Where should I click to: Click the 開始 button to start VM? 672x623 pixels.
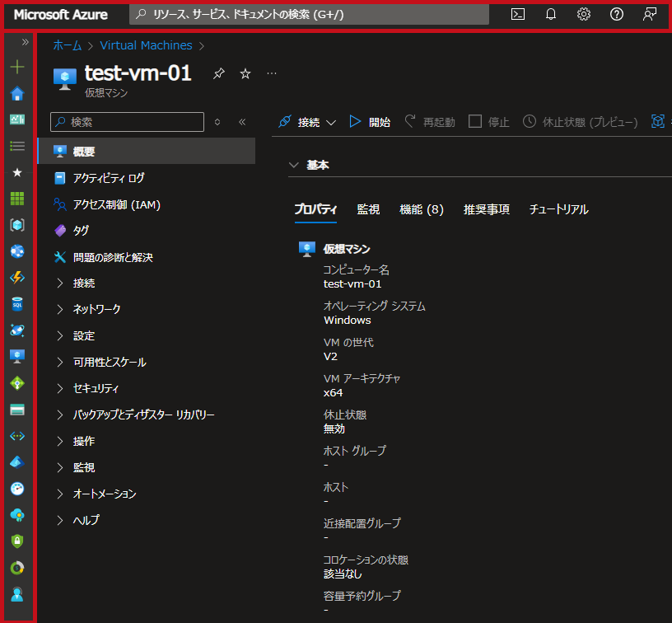coord(371,122)
